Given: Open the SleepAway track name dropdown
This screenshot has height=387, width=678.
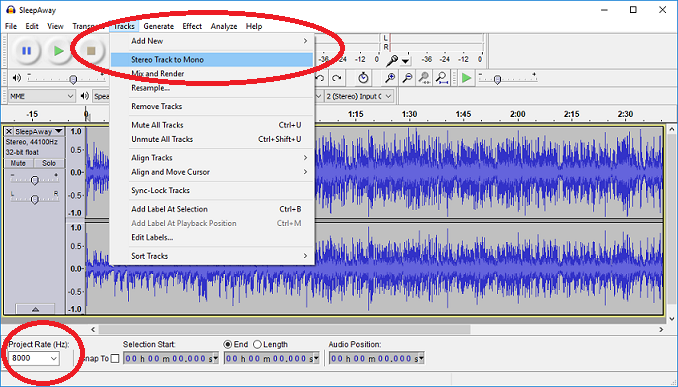Looking at the screenshot, I should click(x=39, y=131).
